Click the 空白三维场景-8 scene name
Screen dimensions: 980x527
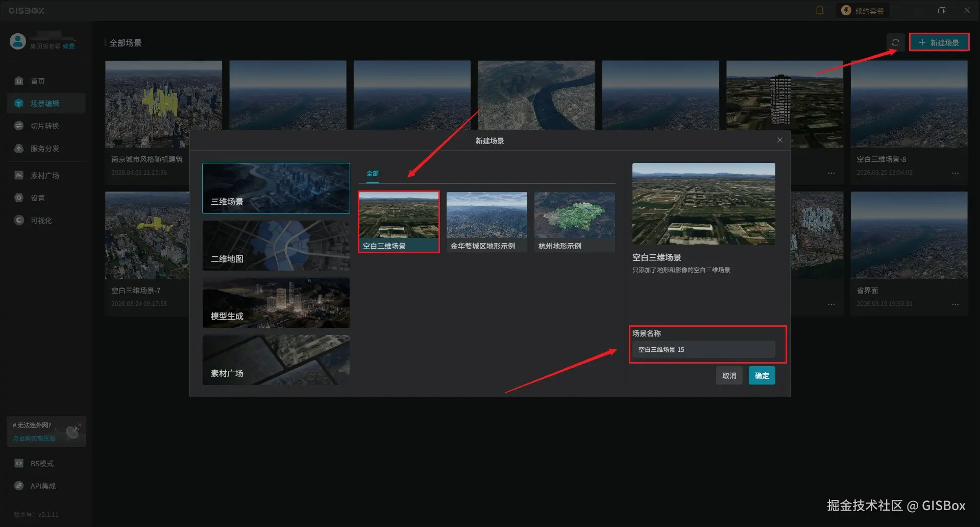point(881,159)
